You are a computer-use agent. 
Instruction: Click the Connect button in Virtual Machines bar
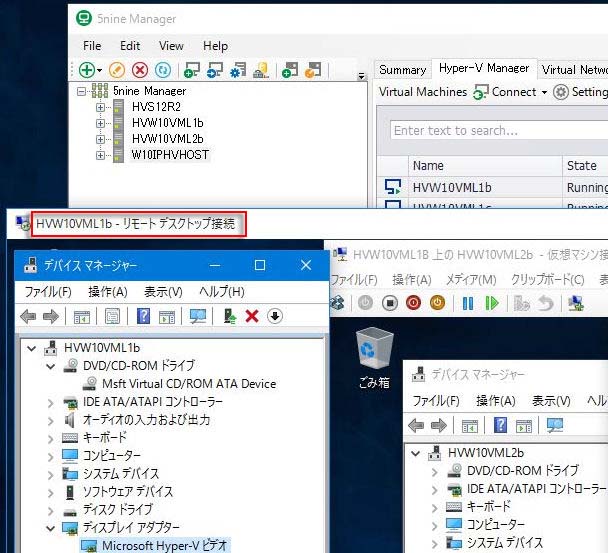click(505, 92)
